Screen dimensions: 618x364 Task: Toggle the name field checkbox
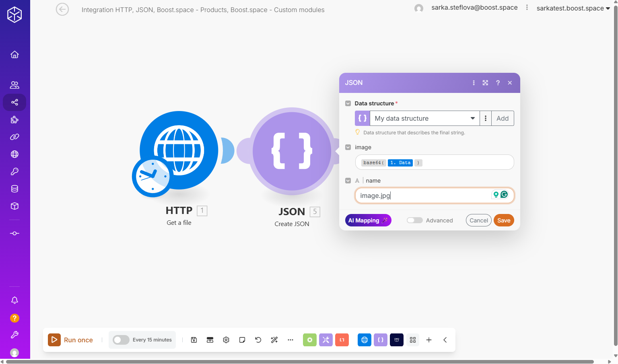click(x=348, y=181)
